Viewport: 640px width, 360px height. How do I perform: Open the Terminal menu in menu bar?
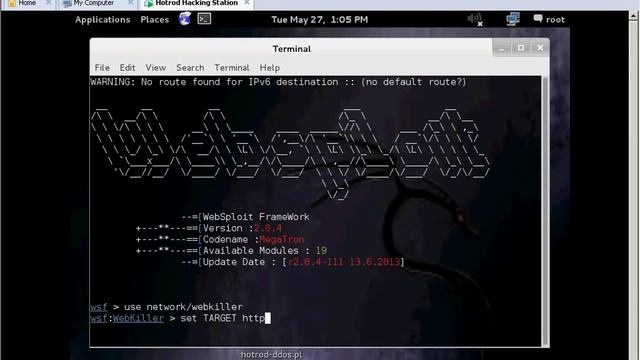pos(231,68)
